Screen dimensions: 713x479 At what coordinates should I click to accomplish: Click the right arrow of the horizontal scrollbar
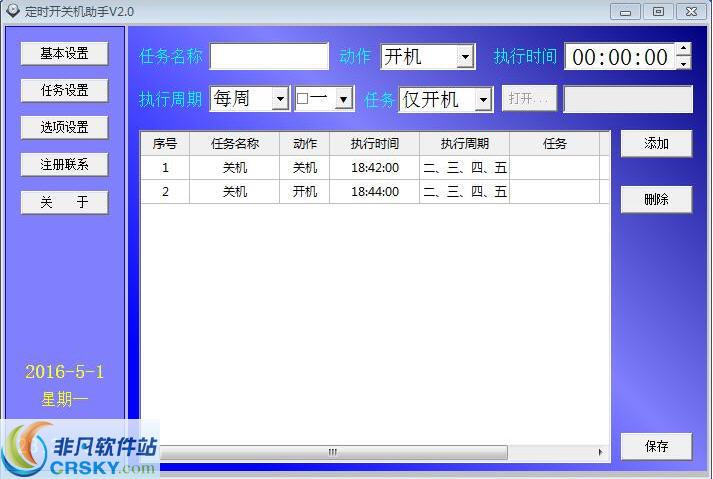(x=600, y=452)
